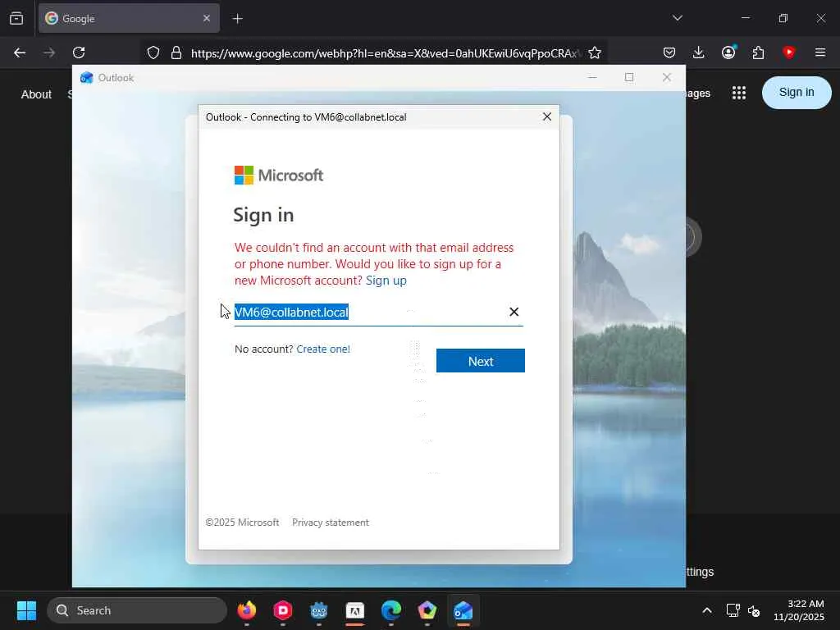Bookmark this page with the star icon
The height and width of the screenshot is (630, 840).
click(594, 52)
